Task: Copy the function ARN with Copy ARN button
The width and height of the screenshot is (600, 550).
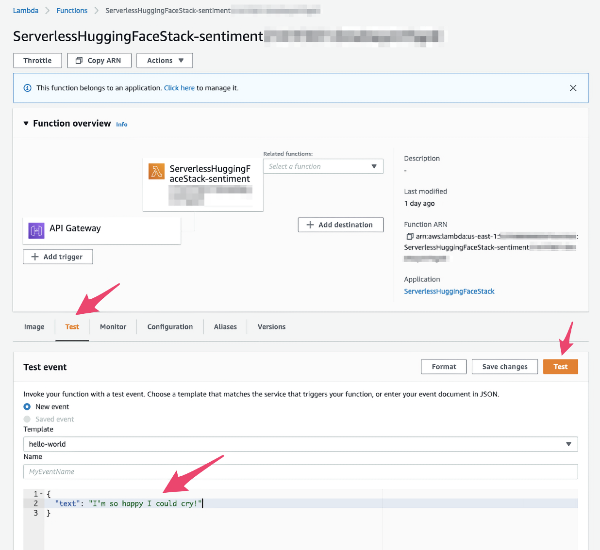Action: [x=99, y=60]
